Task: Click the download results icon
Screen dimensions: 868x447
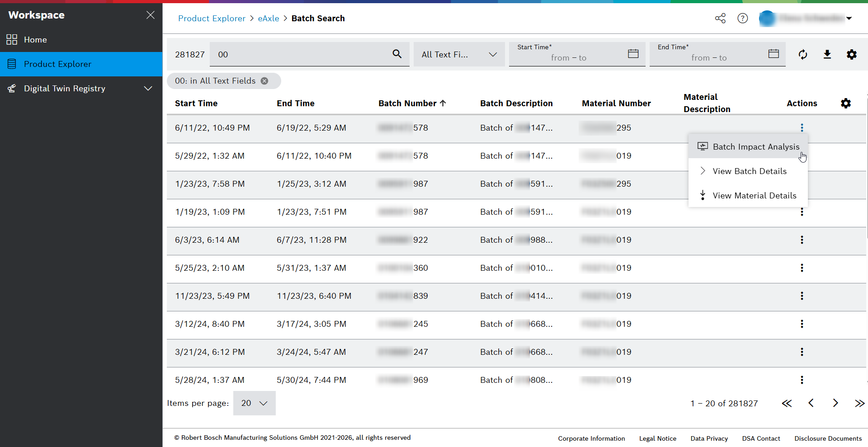Action: [827, 54]
